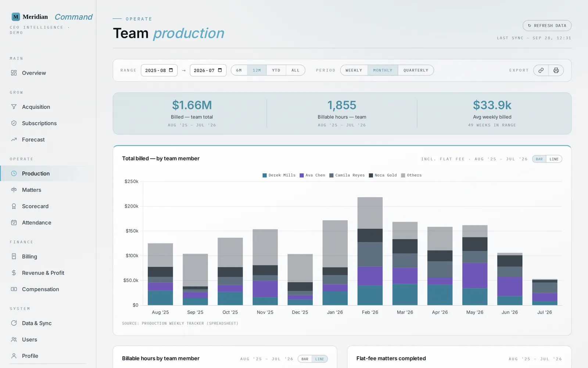588x368 pixels.
Task: Select the YTD range option
Action: point(276,70)
